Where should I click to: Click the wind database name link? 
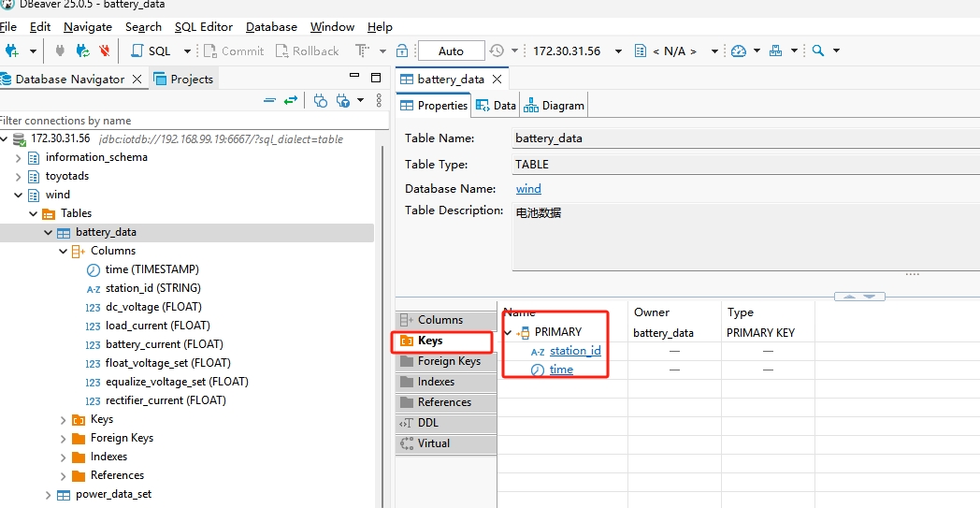(528, 188)
